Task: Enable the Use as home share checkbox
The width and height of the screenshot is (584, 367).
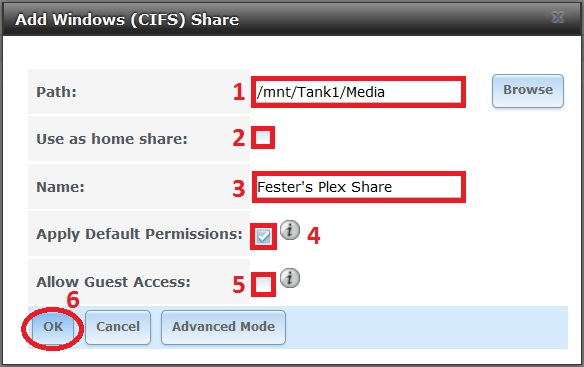Action: tap(263, 137)
